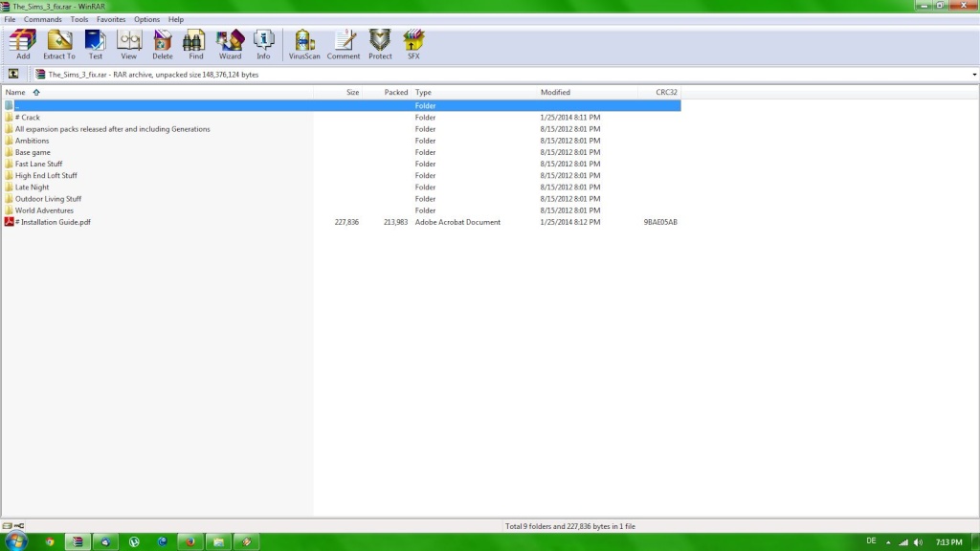Screen dimensions: 980x551
Task: Select the WinRAR taskbar button
Action: click(x=78, y=541)
